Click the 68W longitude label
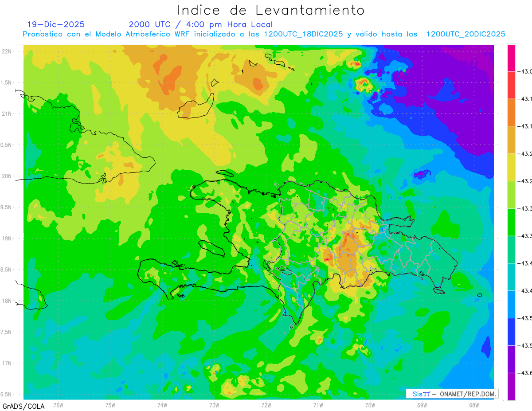532x411 pixels. tap(474, 405)
